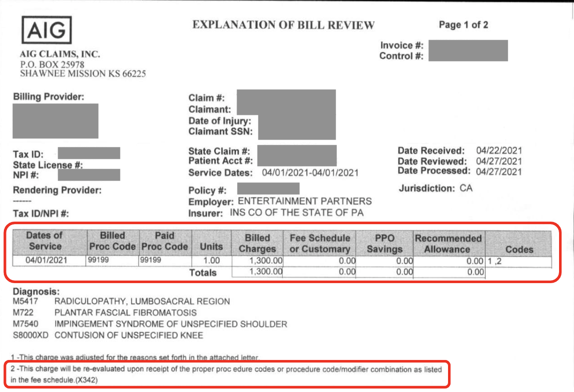Image resolution: width=574 pixels, height=392 pixels.
Task: Click the 'Fee Schedule or Customary' header
Action: tap(320, 243)
